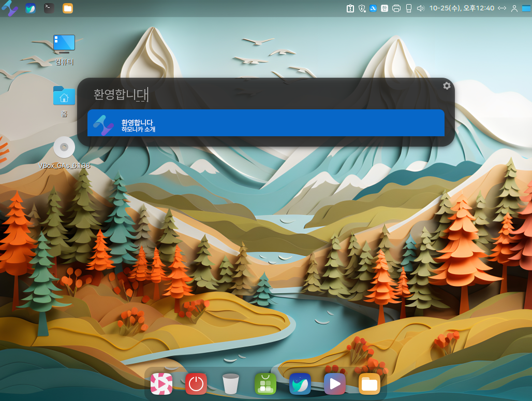Click the removable drive tray icon
Screen dimensions: 532x401
tap(408, 8)
